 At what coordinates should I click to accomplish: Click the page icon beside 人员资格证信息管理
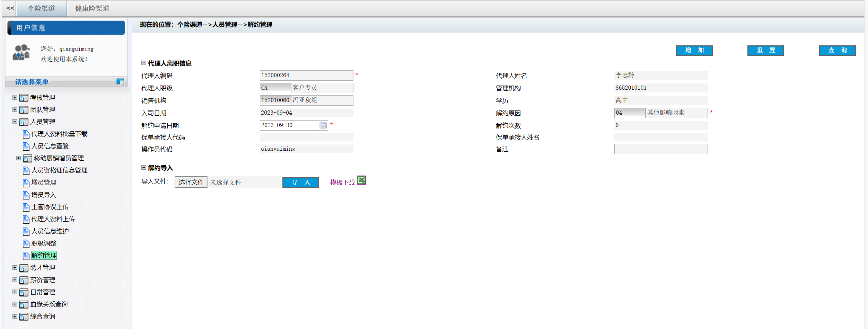point(26,170)
